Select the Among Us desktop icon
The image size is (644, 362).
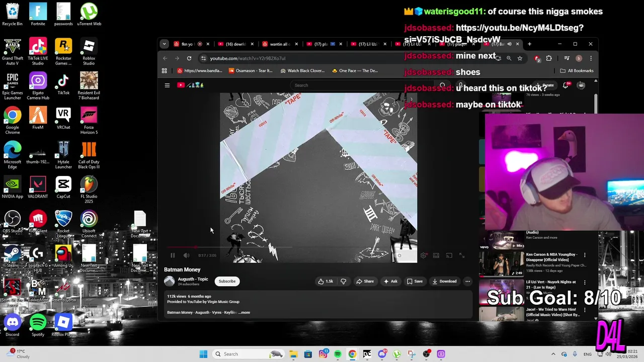(x=63, y=256)
